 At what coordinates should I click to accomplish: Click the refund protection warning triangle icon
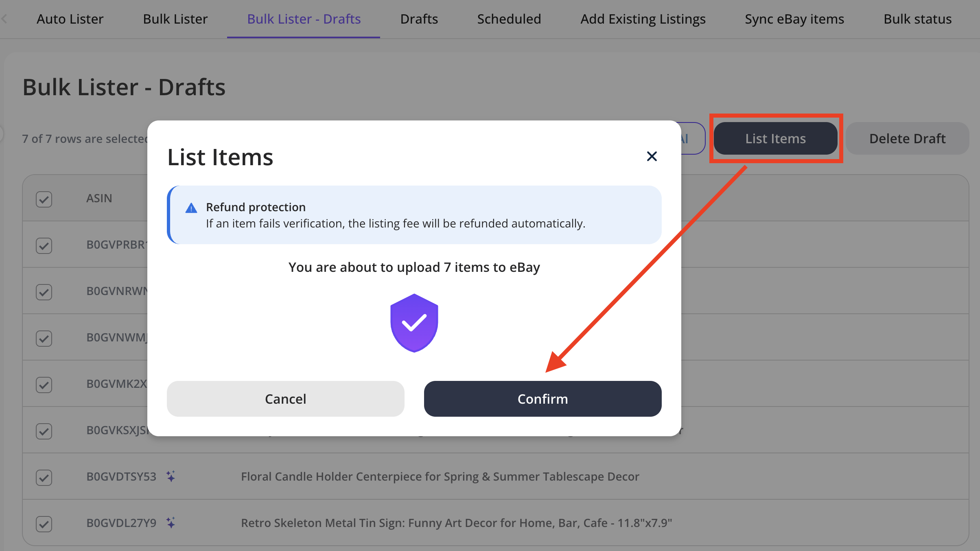(x=191, y=208)
